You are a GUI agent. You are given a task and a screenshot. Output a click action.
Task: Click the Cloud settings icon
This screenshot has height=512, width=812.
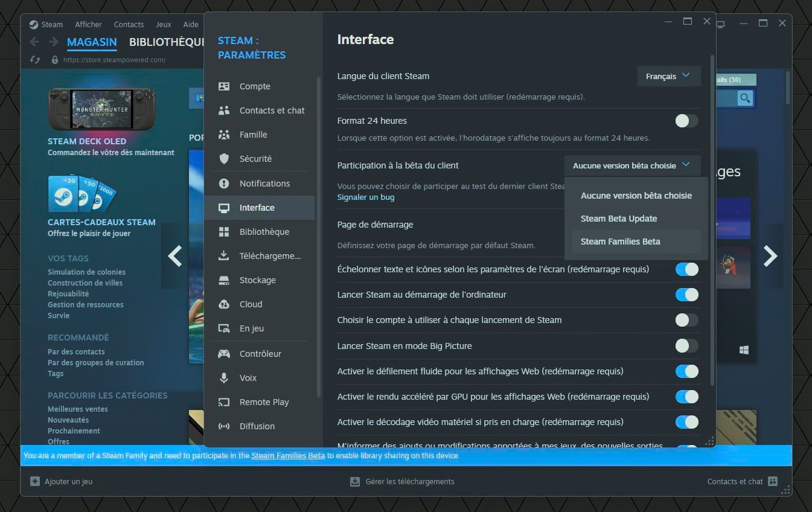pyautogui.click(x=224, y=304)
